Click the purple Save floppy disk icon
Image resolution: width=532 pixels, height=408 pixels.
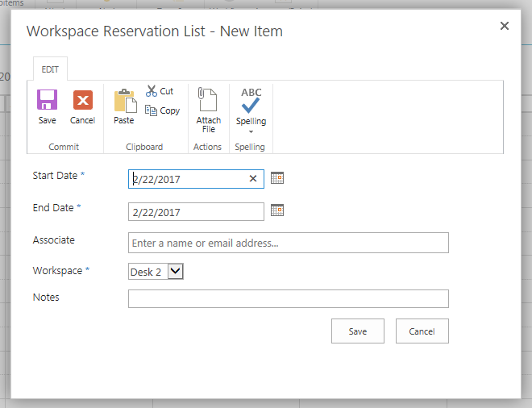click(x=48, y=100)
